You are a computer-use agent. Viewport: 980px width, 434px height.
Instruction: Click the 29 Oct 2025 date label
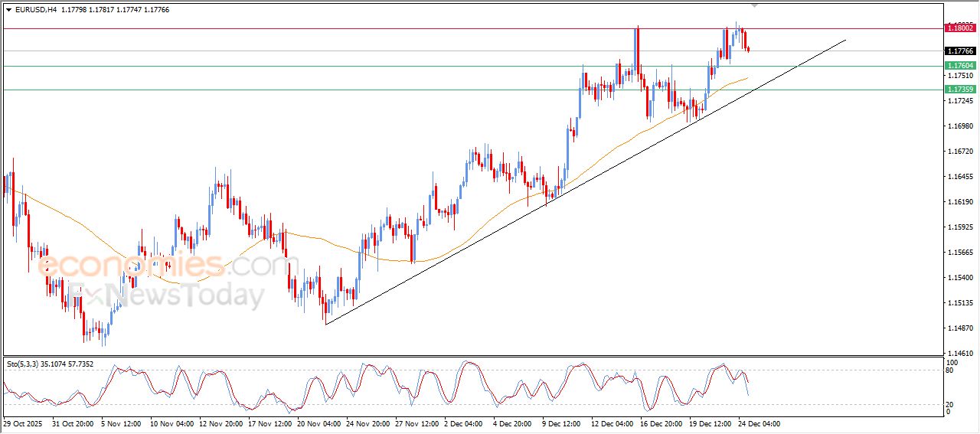point(24,423)
